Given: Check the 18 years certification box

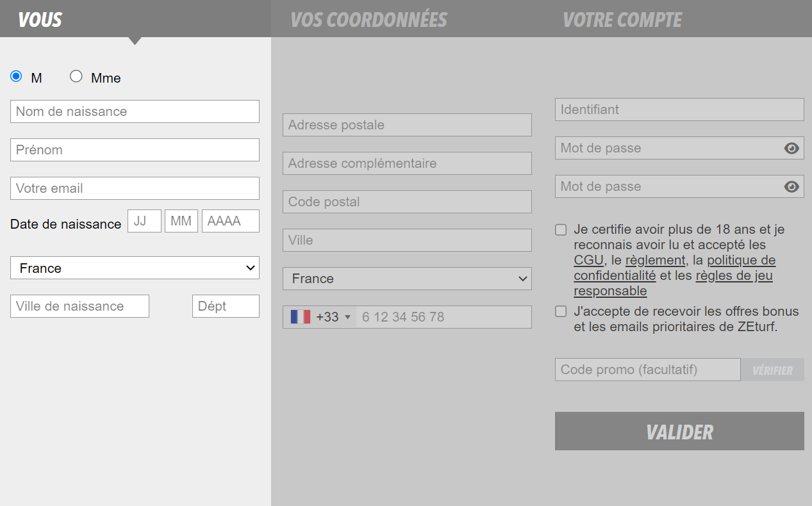Looking at the screenshot, I should (560, 229).
